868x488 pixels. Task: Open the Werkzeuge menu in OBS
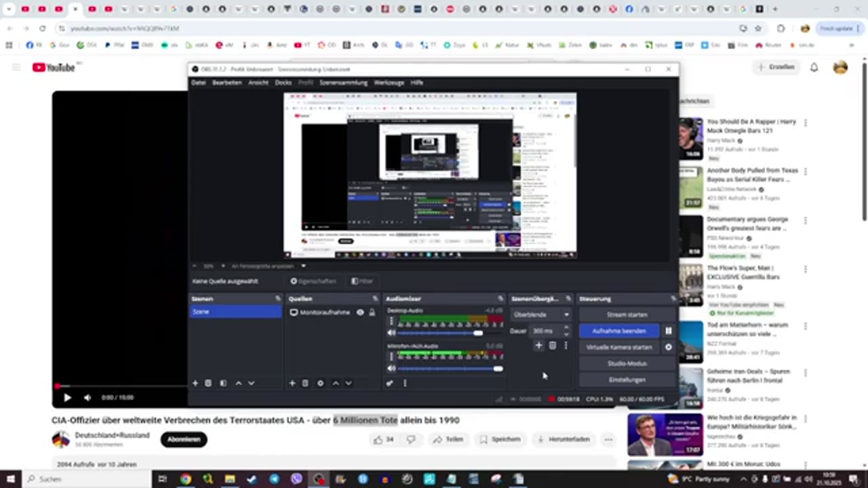coord(389,83)
